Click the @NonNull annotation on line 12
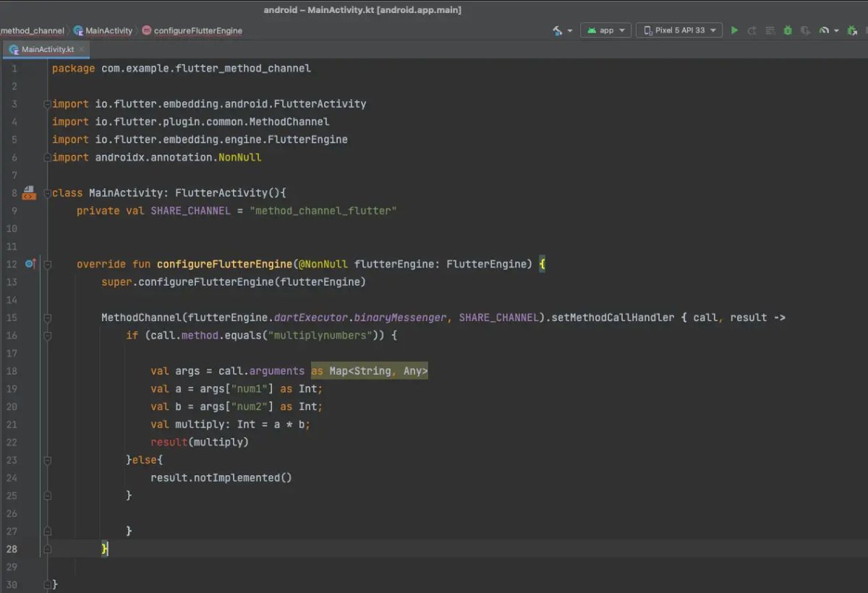The image size is (868, 593). 323,264
